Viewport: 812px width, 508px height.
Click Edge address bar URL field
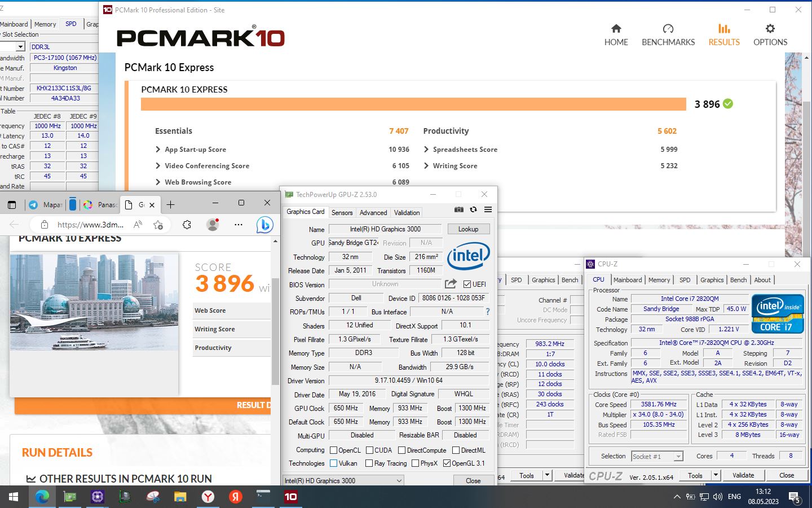point(89,225)
